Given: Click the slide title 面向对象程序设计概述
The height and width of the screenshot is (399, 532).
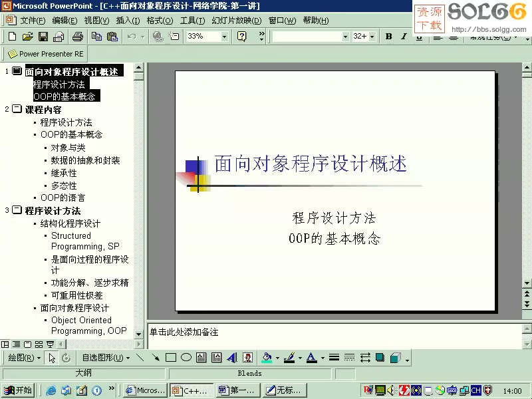Looking at the screenshot, I should pyautogui.click(x=310, y=164).
